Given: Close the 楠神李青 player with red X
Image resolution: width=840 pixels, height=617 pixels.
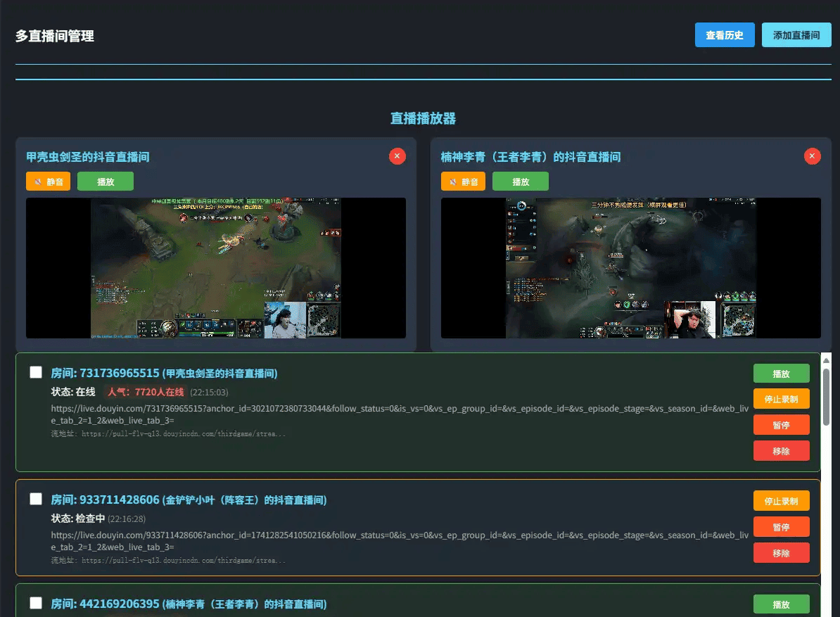Looking at the screenshot, I should point(812,156).
